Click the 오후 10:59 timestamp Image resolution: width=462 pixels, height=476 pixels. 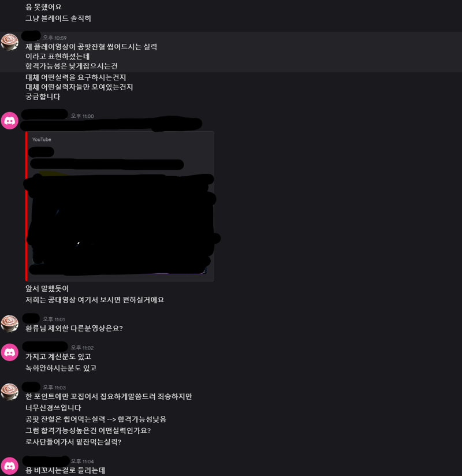55,38
